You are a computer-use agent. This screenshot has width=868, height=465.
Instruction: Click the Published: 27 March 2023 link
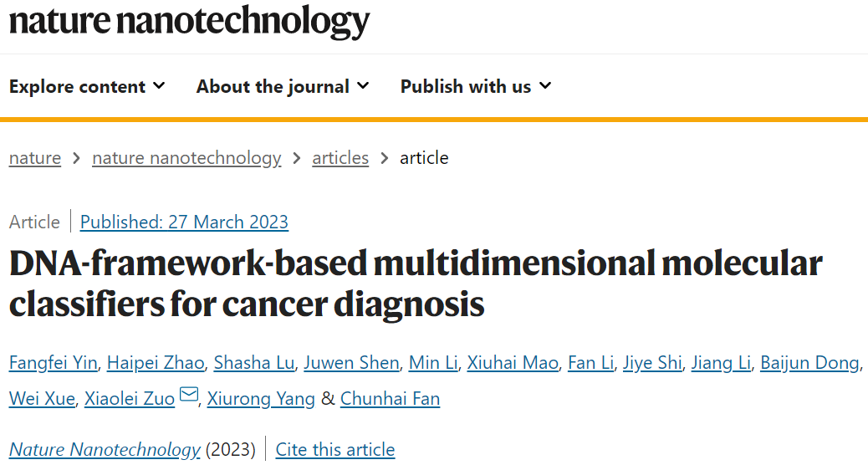(x=184, y=222)
